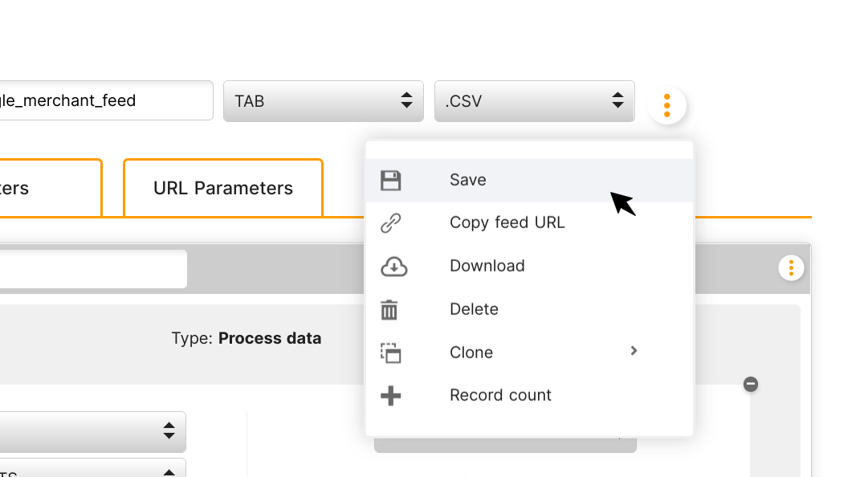
Task: Expand the Clone submenu arrow
Action: [634, 351]
